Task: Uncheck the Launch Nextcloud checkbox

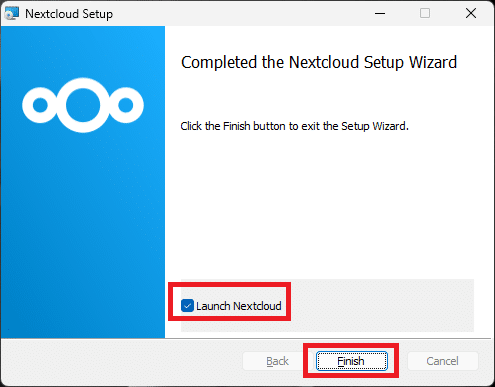Action: [187, 306]
